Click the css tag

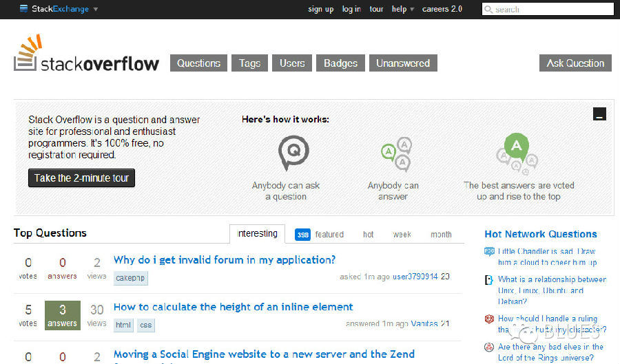[146, 325]
